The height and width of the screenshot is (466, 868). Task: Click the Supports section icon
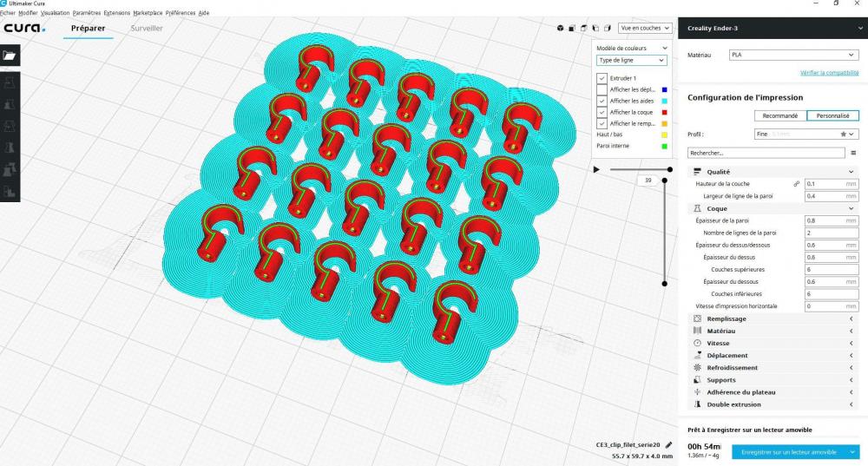click(x=697, y=380)
